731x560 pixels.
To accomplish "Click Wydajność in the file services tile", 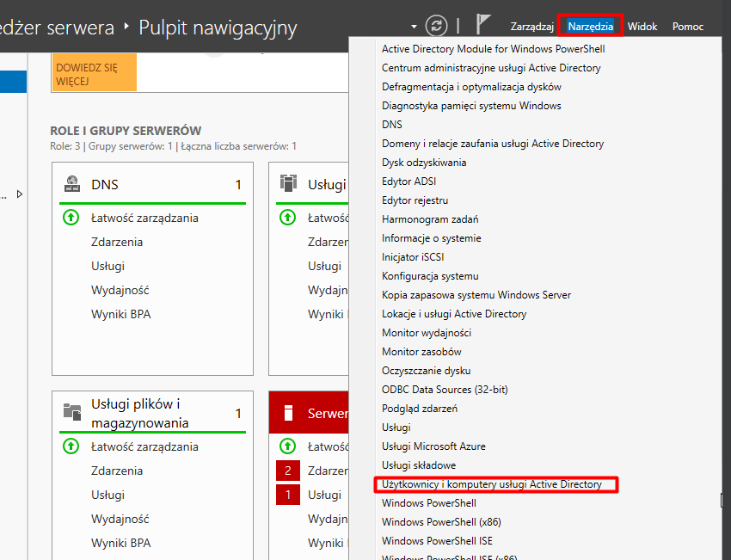I will (120, 519).
